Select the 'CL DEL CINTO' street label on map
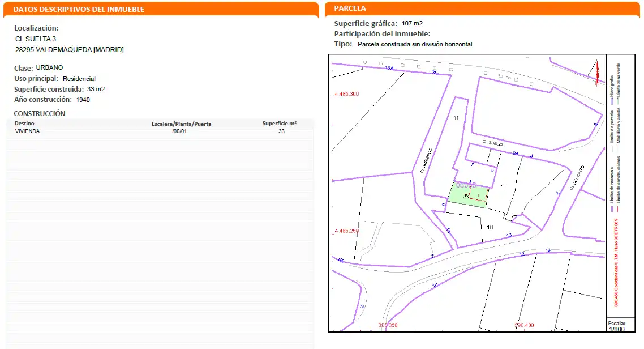Viewport: 644px width, 349px height. pyautogui.click(x=577, y=177)
